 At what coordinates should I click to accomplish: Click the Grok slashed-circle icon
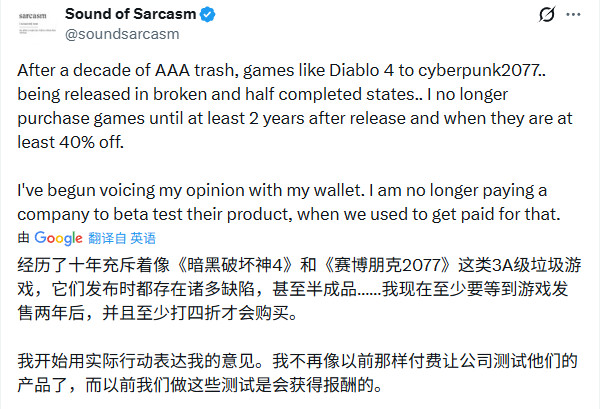click(548, 15)
